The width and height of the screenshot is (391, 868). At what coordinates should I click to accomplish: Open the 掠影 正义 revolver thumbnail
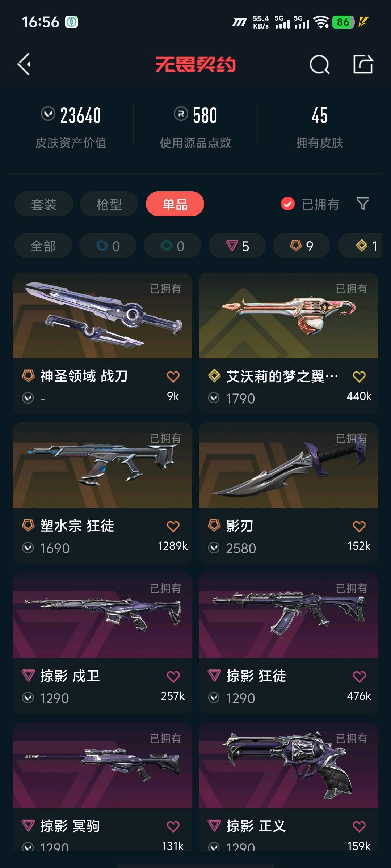tap(289, 765)
